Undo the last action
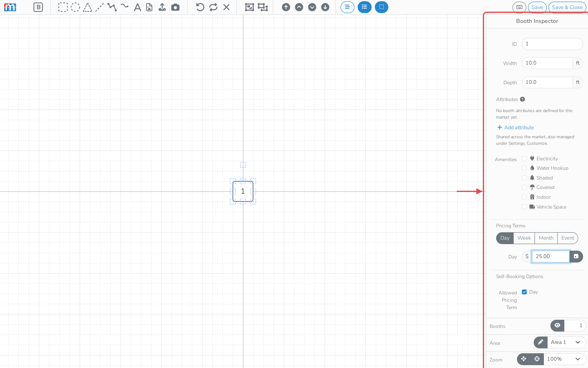Image resolution: width=588 pixels, height=368 pixels. coord(200,7)
